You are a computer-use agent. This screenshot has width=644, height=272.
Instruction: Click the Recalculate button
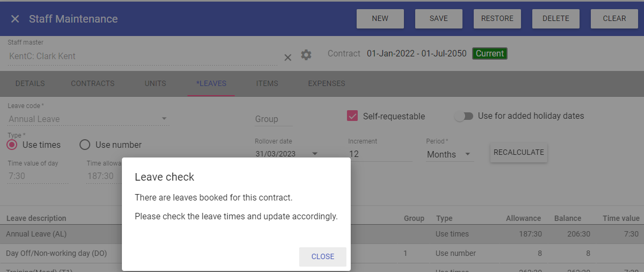(519, 153)
